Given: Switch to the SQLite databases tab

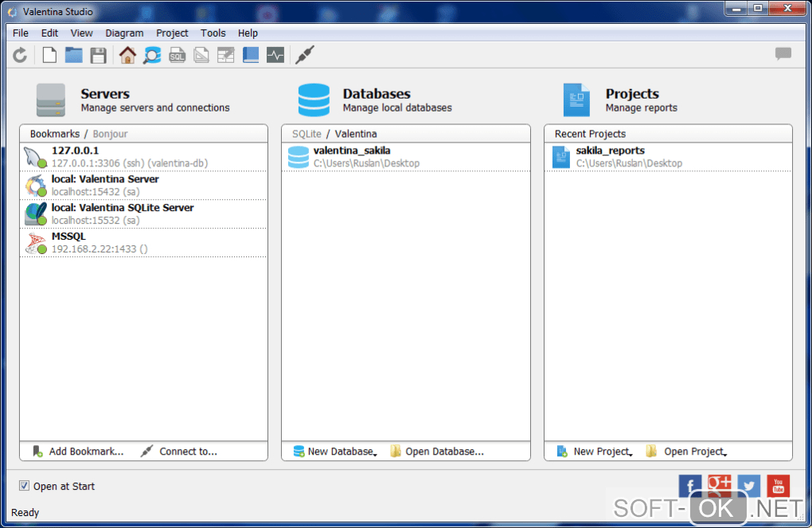Looking at the screenshot, I should [x=306, y=134].
